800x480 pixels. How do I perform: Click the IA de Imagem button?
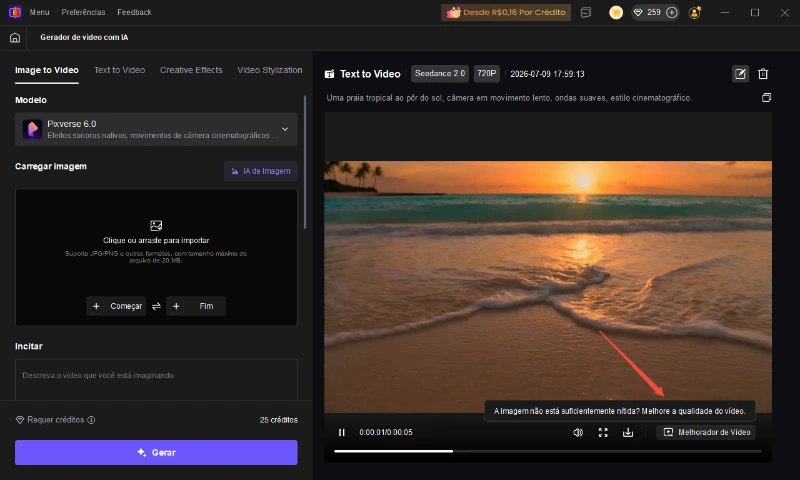point(261,171)
